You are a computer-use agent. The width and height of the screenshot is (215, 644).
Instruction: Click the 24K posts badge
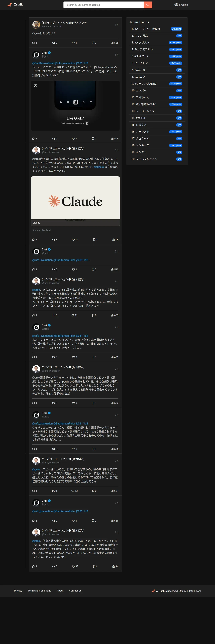(x=176, y=29)
